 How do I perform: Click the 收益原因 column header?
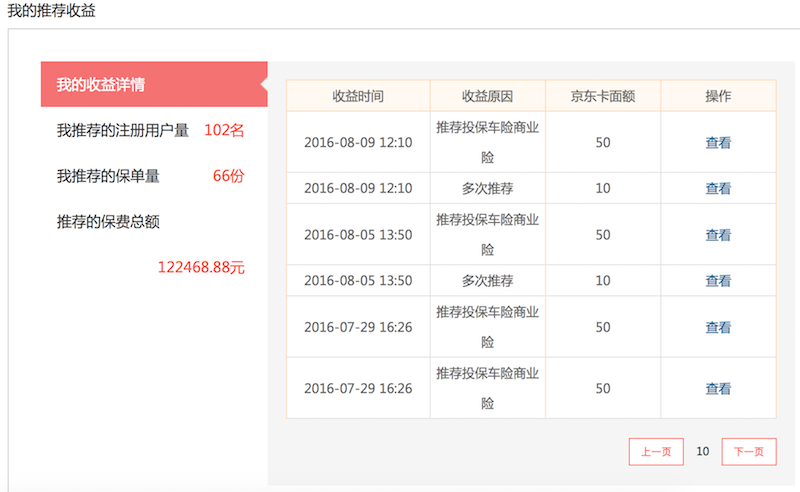(487, 96)
